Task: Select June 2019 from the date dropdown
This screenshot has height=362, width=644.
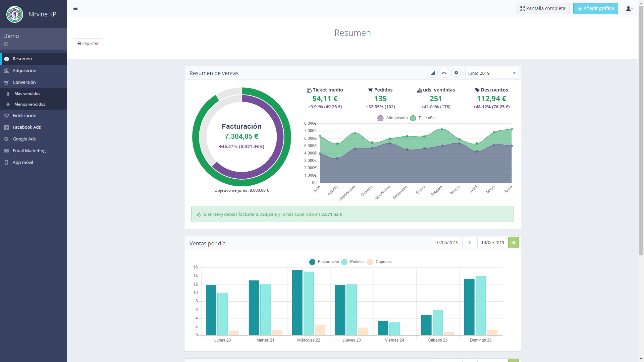Action: 491,73
